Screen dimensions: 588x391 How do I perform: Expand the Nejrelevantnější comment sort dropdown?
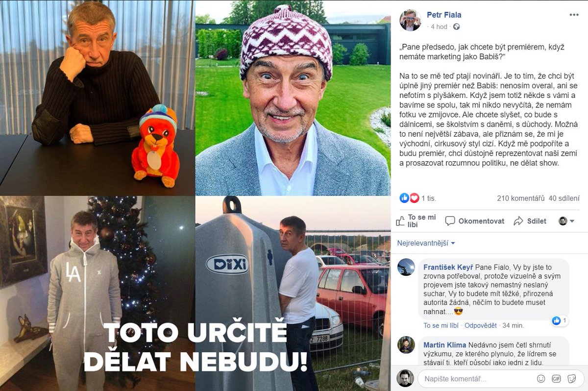[x=426, y=244]
